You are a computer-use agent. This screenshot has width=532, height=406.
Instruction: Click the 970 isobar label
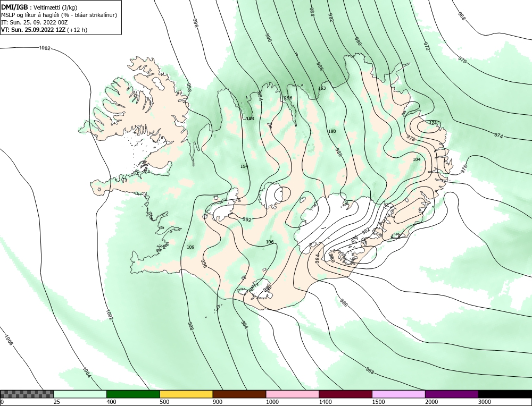(462, 61)
